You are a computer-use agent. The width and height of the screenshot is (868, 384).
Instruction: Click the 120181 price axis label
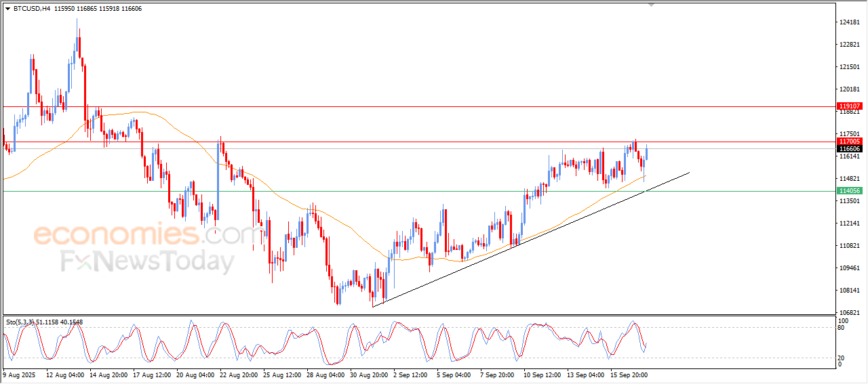(x=850, y=89)
